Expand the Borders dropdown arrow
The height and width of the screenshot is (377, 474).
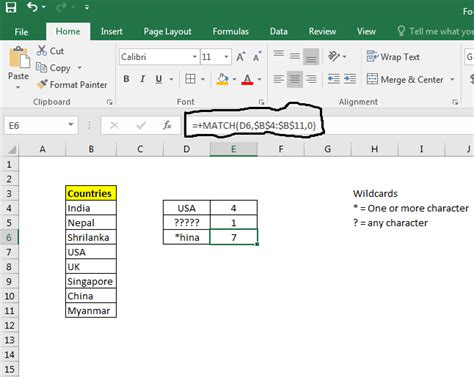(x=203, y=79)
